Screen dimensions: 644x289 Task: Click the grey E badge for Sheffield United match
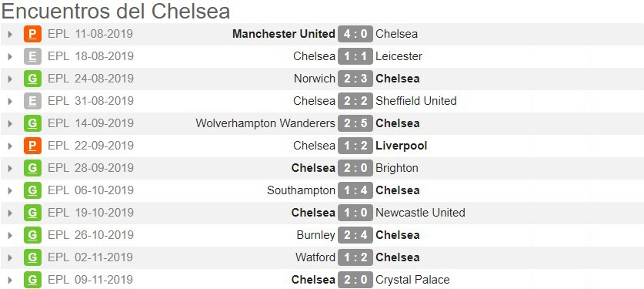(32, 101)
